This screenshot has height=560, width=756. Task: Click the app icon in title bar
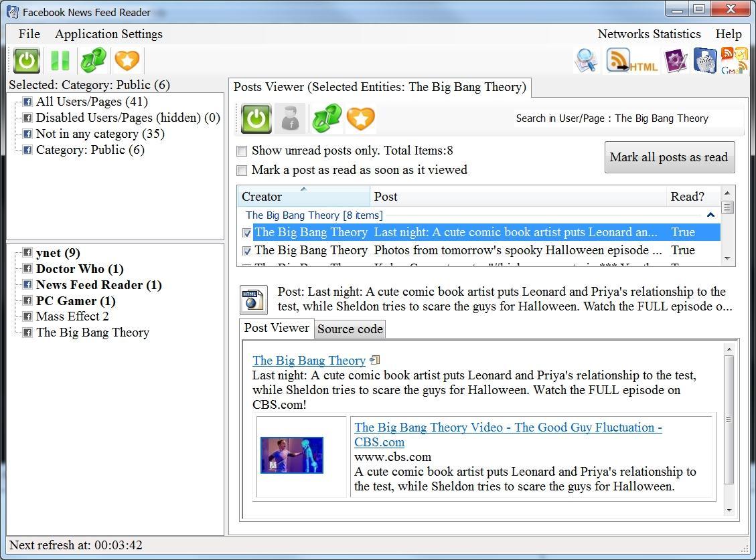point(13,12)
